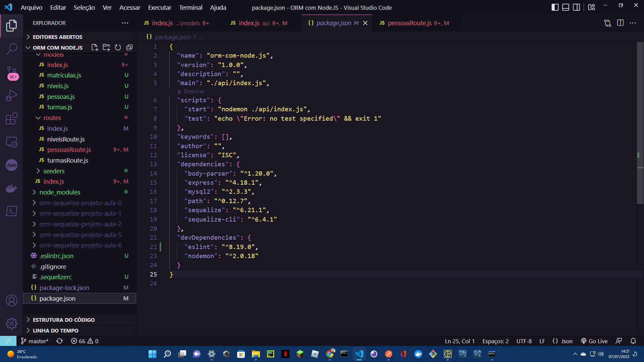Open editor more actions menu
Image resolution: width=644 pixels, height=362 pixels.
(633, 23)
